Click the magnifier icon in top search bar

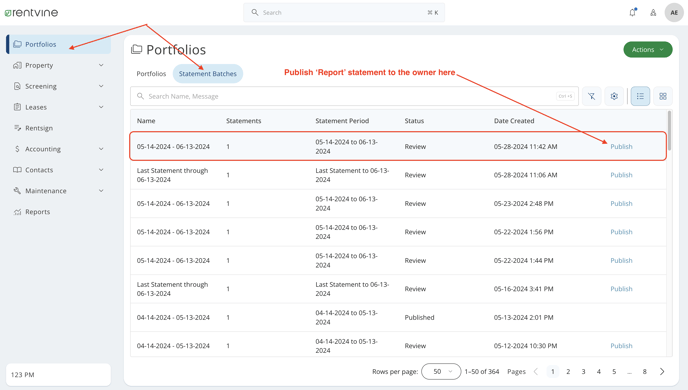coord(254,12)
